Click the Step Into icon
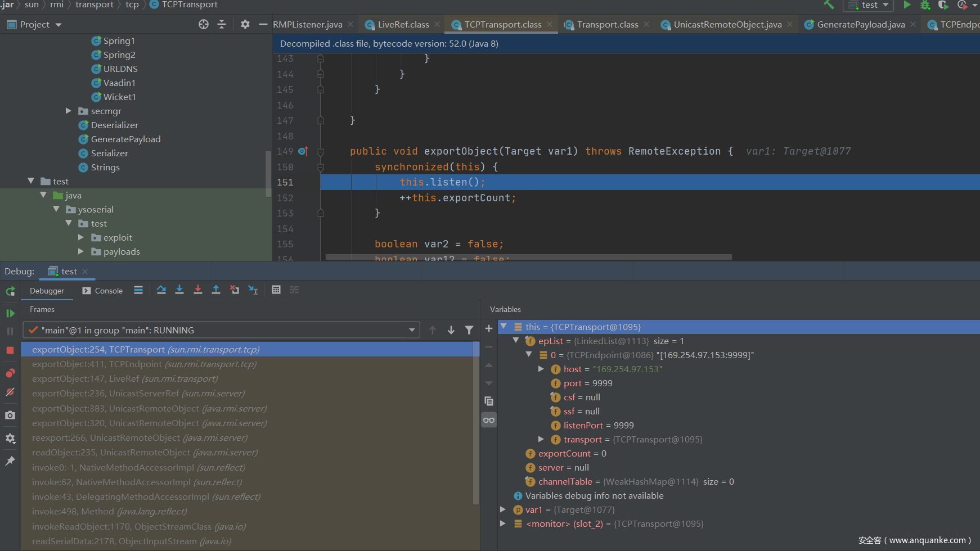The width and height of the screenshot is (980, 551). (x=179, y=290)
